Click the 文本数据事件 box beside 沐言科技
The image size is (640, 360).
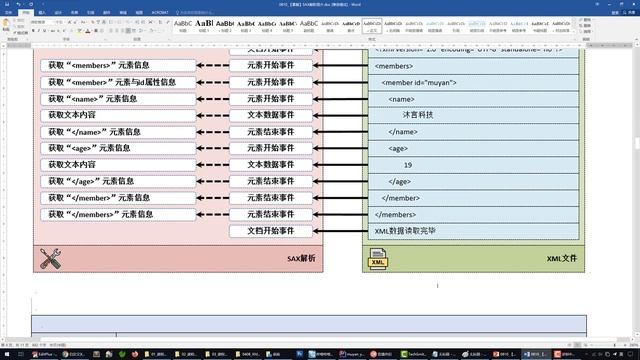[x=271, y=115]
